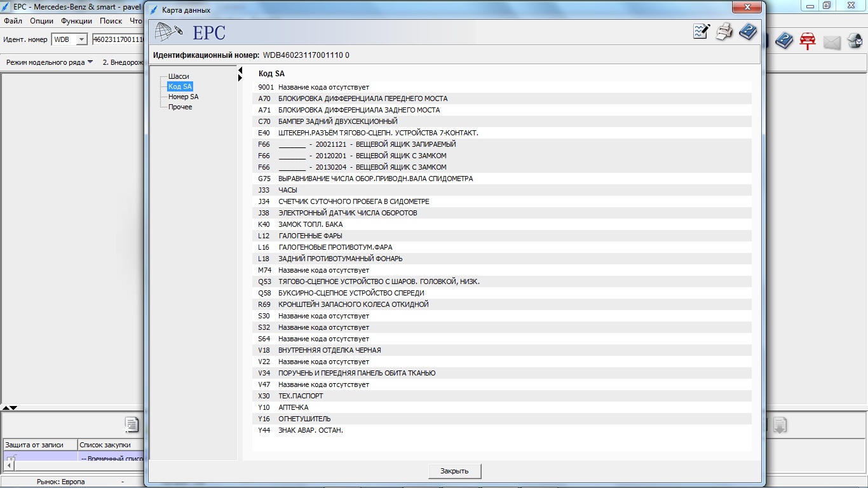Click write-protection lock icon in list row
868x488 pixels.
point(10,457)
